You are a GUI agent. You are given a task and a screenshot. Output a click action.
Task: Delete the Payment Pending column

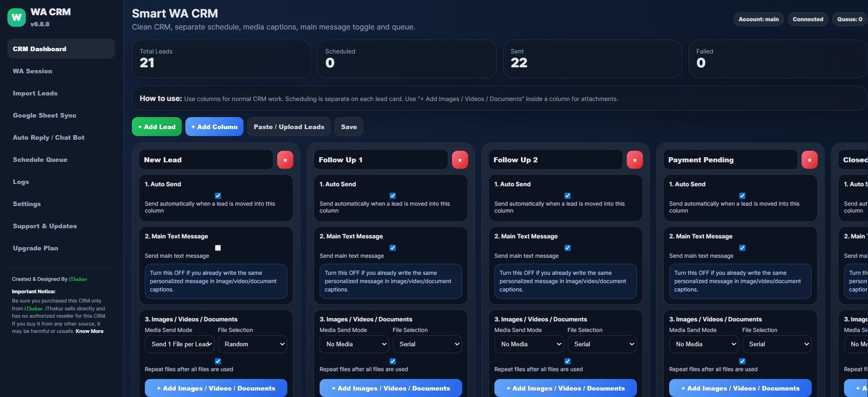coord(809,160)
